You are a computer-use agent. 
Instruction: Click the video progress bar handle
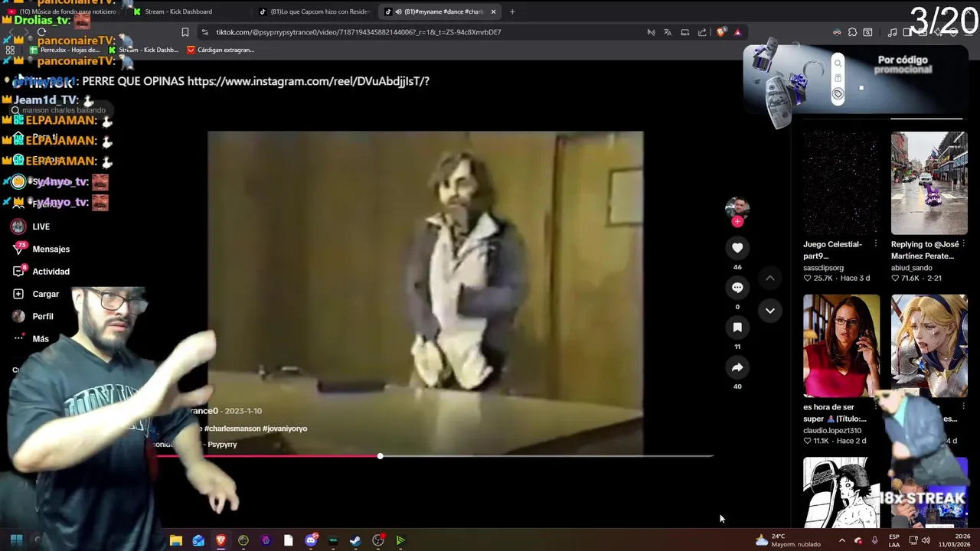point(380,456)
